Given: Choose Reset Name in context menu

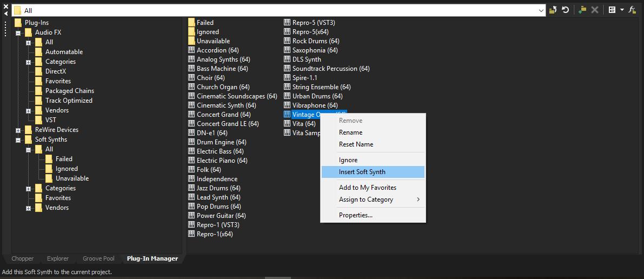Looking at the screenshot, I should (373, 144).
